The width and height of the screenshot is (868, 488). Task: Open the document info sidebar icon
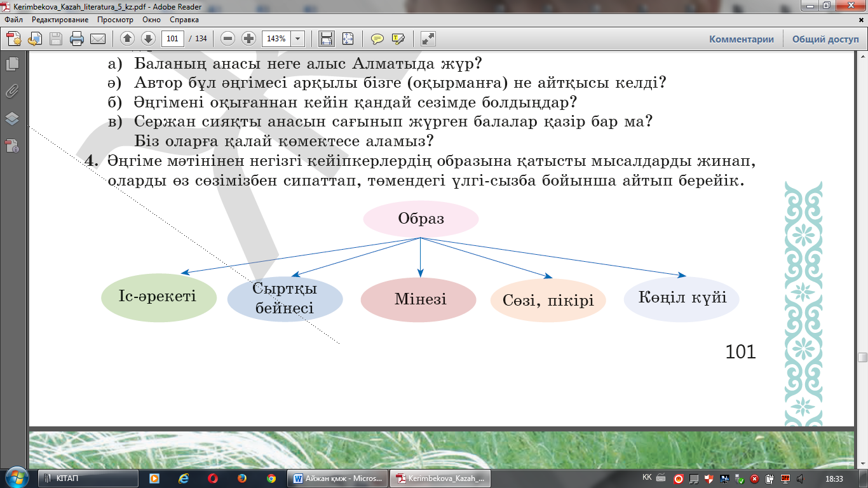coord(12,146)
